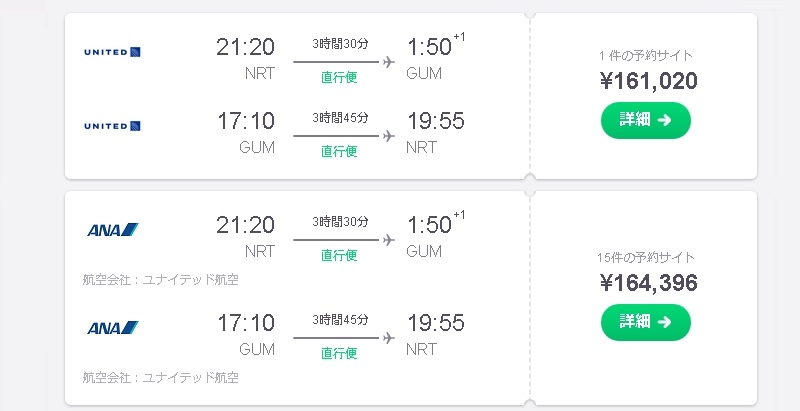Click airplane icon on ANA return route line
The width and height of the screenshot is (800, 411).
click(388, 336)
